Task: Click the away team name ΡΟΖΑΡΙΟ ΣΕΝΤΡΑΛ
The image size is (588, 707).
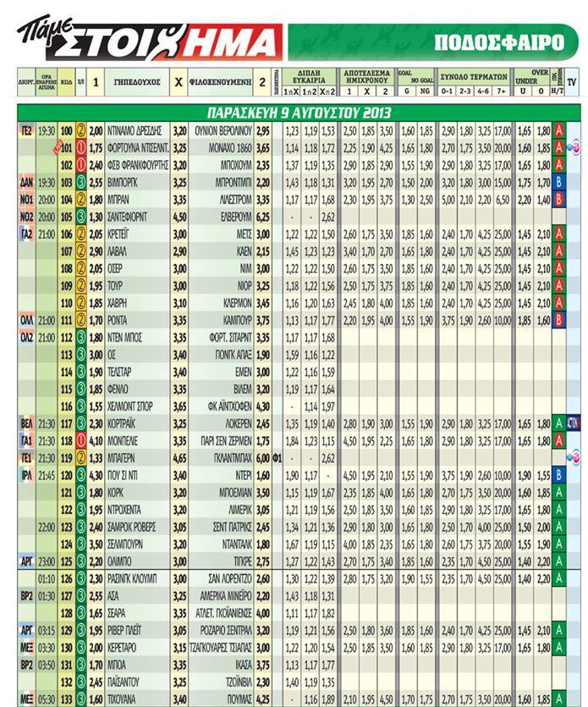Action: pos(226,630)
